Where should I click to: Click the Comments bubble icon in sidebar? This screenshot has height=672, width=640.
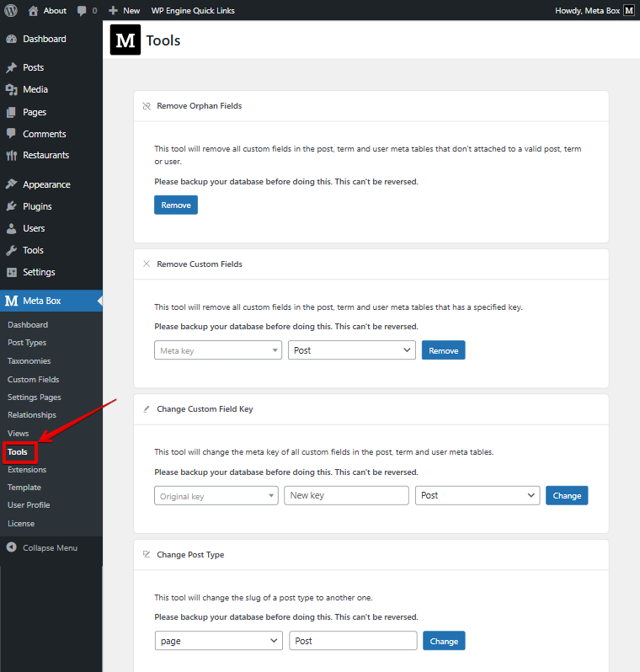(12, 134)
